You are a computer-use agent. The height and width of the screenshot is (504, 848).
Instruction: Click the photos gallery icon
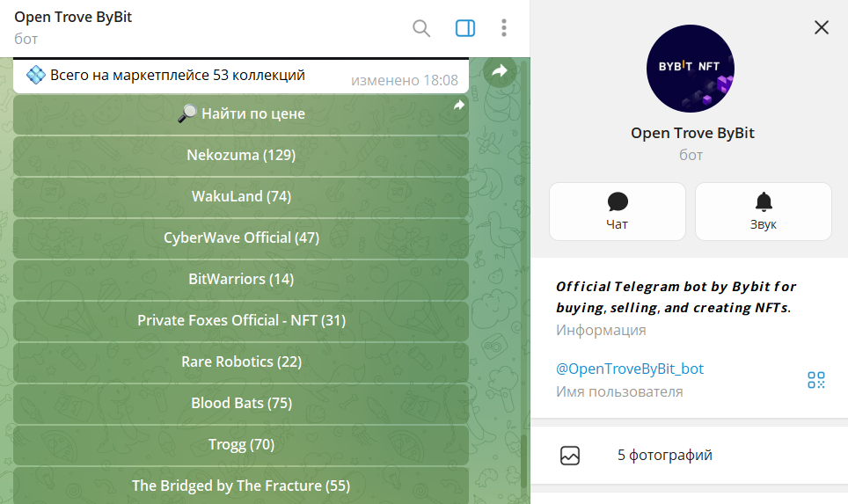coord(569,456)
